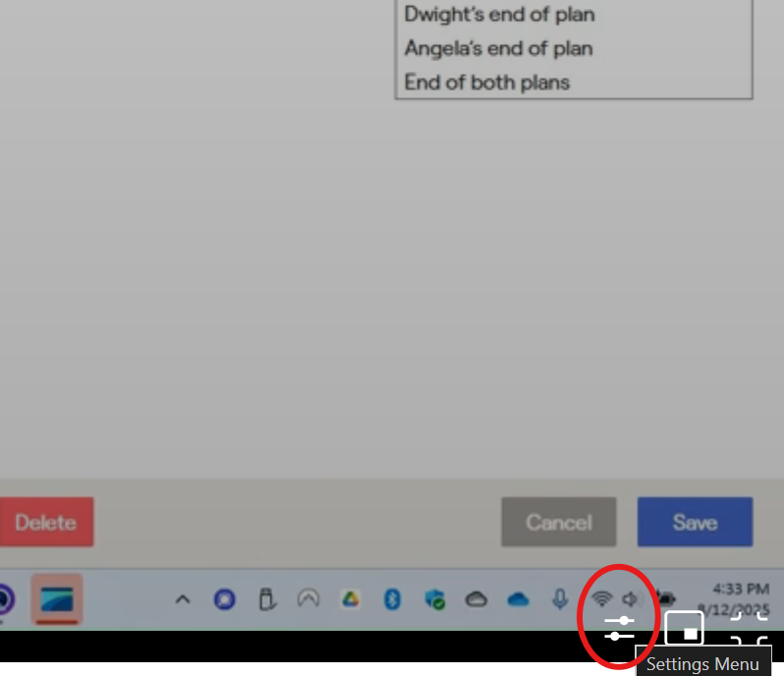Choose "End of both plans" option
Viewport: 784px width, 676px height.
(487, 83)
